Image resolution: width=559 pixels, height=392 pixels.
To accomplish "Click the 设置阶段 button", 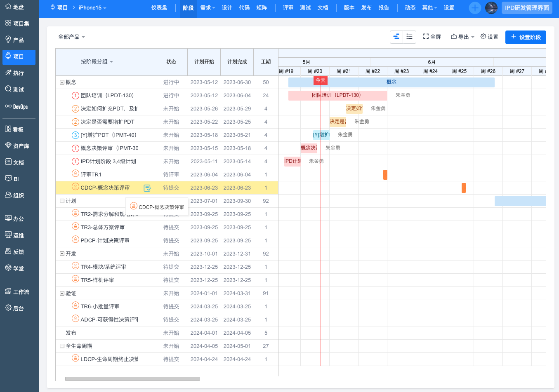I will pyautogui.click(x=526, y=37).
